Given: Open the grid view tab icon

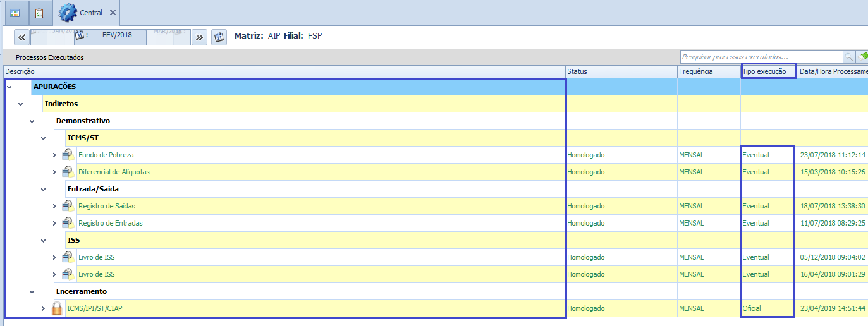Looking at the screenshot, I should click(15, 13).
